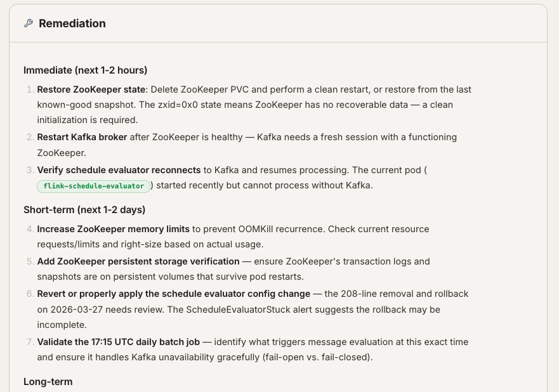Click Add ZooKeeper persistent storage verification text
This screenshot has height=392, width=559.
138,261
